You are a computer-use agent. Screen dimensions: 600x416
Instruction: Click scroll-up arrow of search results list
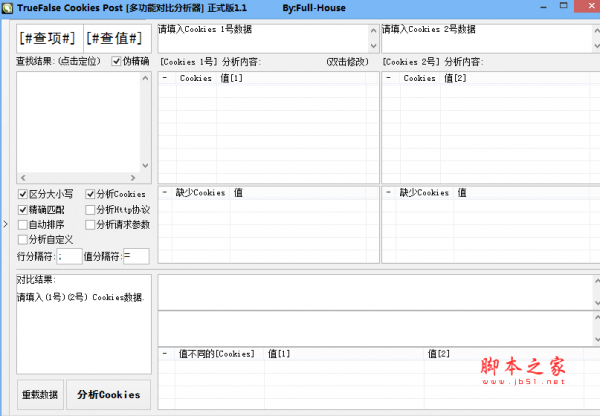pos(145,78)
